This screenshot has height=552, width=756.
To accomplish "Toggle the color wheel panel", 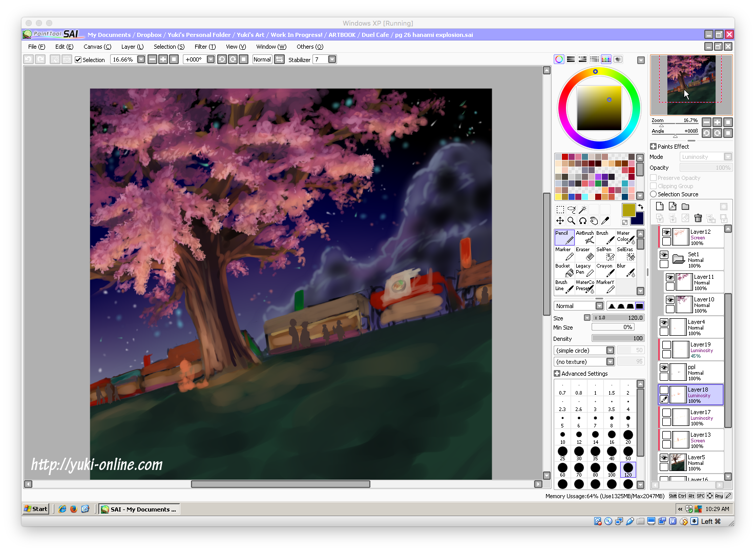I will (x=559, y=59).
